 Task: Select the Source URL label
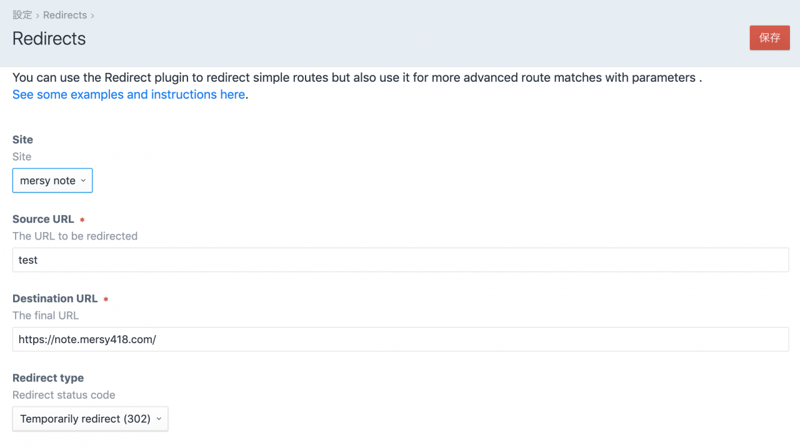click(x=43, y=219)
